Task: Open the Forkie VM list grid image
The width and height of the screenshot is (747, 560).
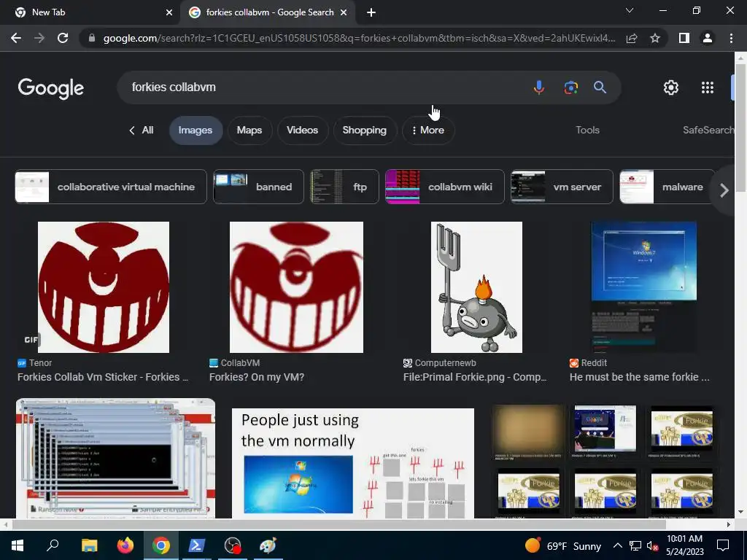Action: click(x=604, y=461)
